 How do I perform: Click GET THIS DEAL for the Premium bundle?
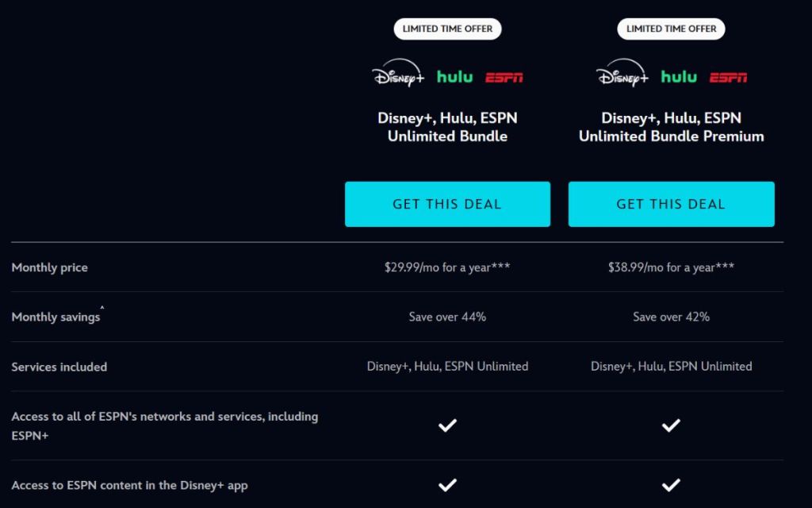[671, 204]
